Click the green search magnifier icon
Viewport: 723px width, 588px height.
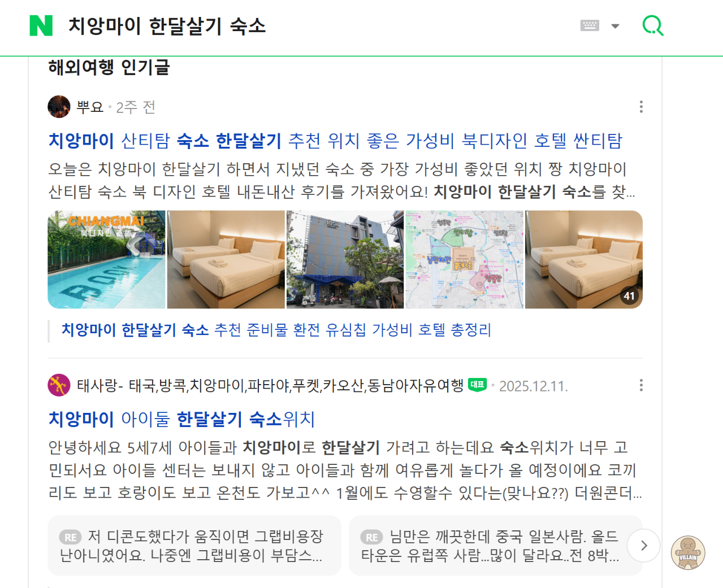tap(653, 26)
